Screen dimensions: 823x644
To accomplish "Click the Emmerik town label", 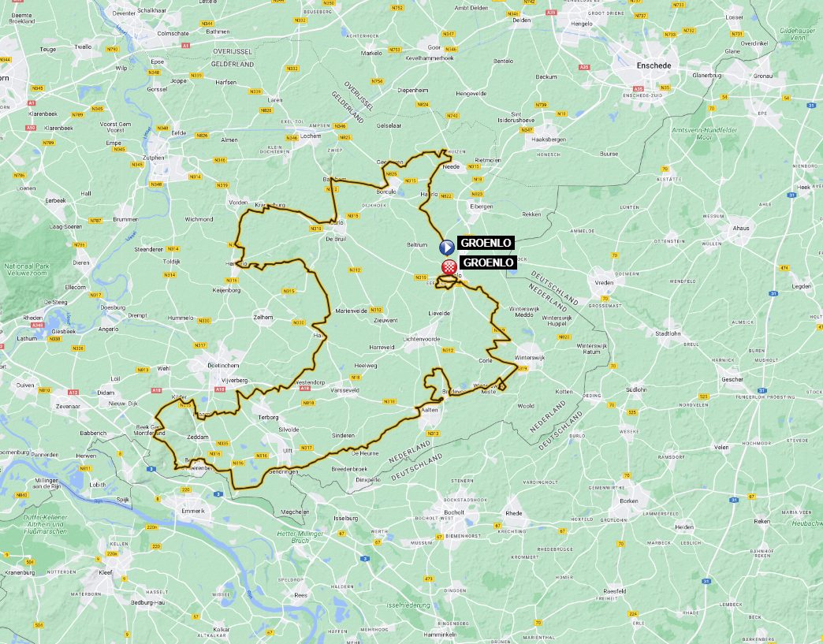I will 192,511.
